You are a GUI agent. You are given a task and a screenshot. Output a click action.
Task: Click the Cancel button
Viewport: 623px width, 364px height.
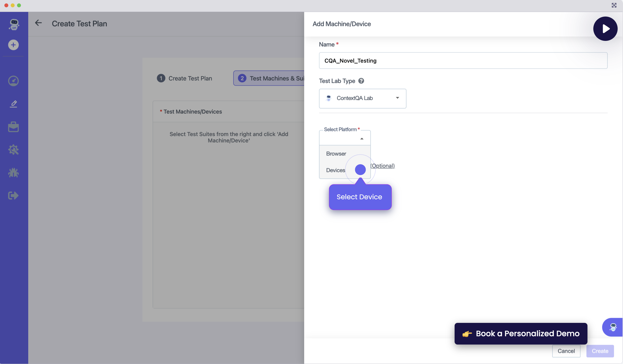[566, 351]
